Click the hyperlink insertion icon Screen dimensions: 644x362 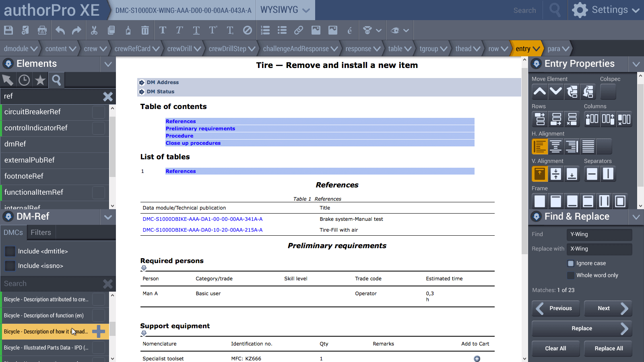click(x=298, y=30)
